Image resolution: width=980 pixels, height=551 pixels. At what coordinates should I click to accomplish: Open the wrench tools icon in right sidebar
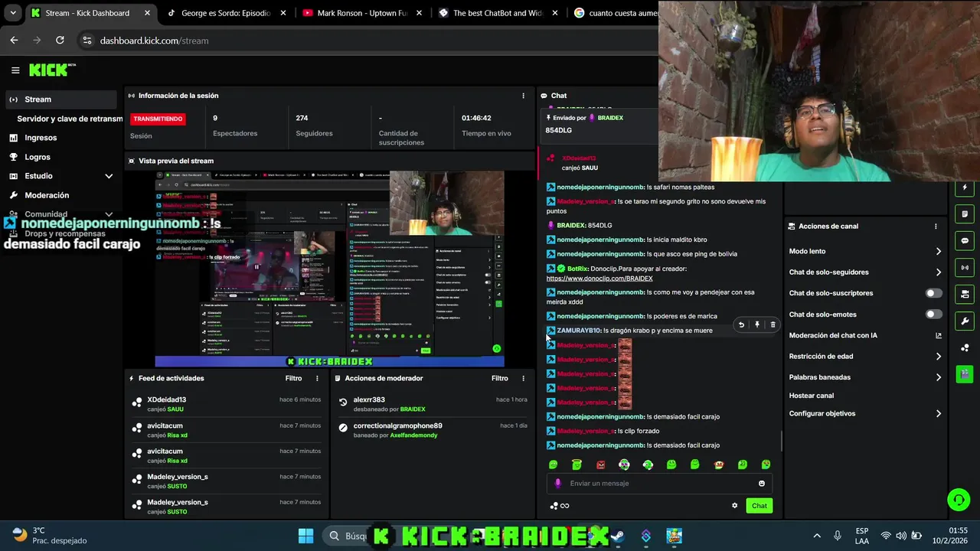965,321
